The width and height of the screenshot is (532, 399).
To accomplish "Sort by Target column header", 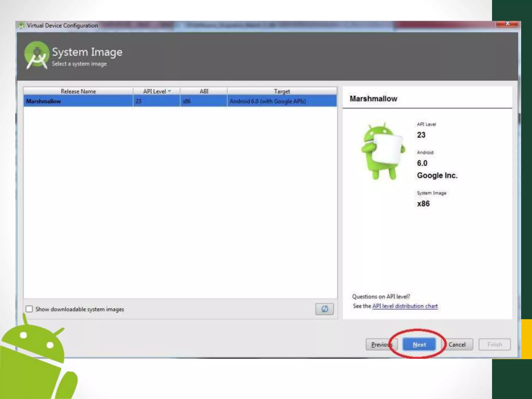I will [x=282, y=91].
